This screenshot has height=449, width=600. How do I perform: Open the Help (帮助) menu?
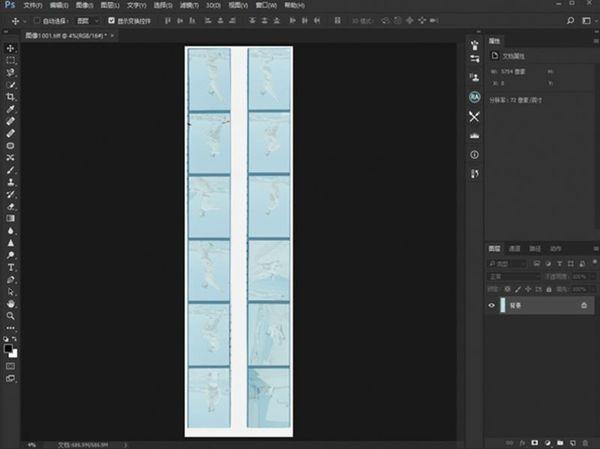point(295,5)
